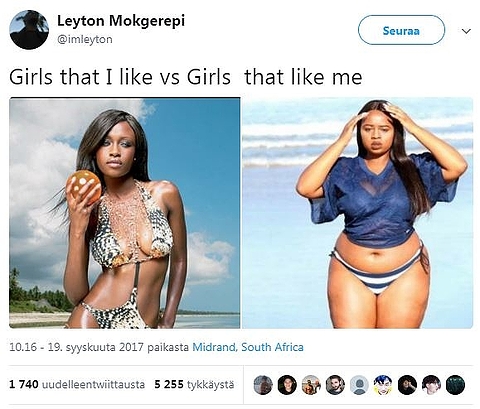View the 5 255 tykkäystä list
480x409 pixels.
click(x=194, y=384)
